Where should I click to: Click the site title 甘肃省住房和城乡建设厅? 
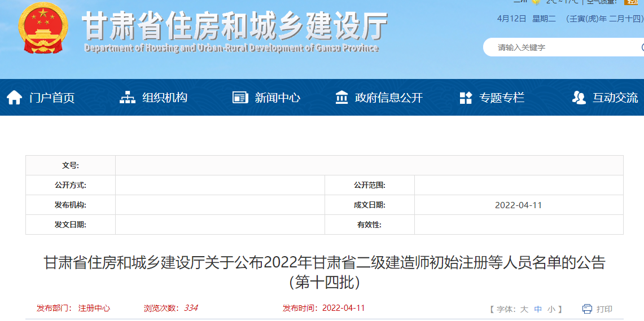tap(234, 25)
